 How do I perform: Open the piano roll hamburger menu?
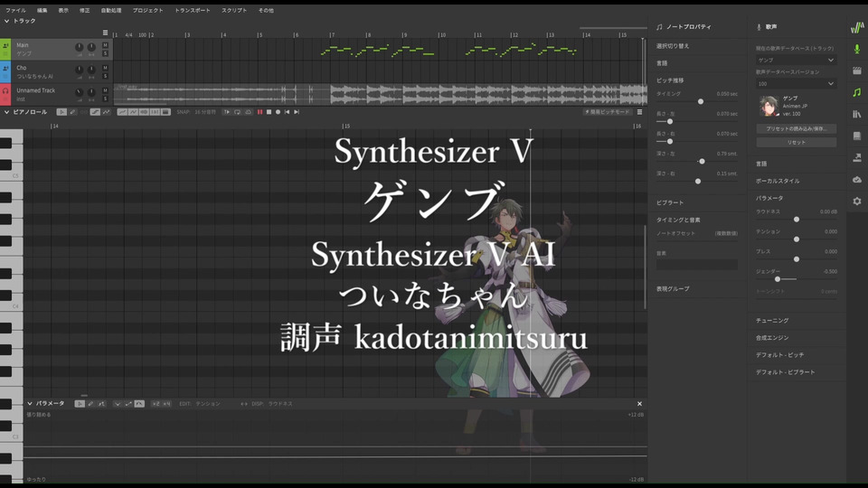[639, 112]
